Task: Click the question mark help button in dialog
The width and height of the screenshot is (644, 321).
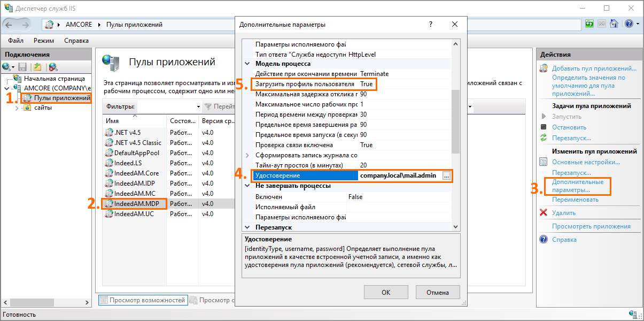Action: pos(431,25)
